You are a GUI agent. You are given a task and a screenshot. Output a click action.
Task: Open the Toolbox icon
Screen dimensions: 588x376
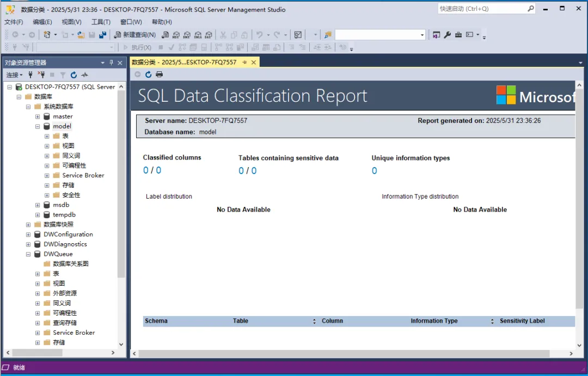coord(458,35)
